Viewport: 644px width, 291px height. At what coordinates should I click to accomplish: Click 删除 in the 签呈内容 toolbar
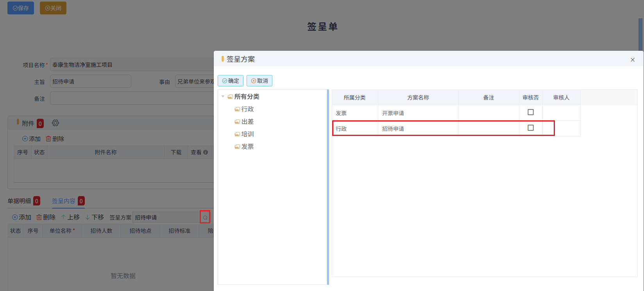tap(46, 217)
